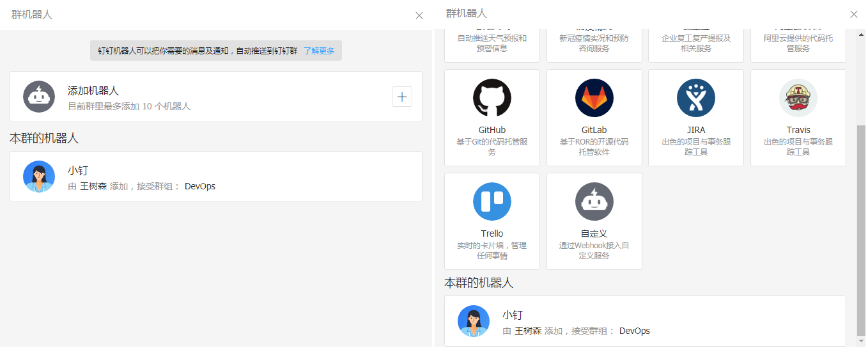The image size is (868, 348).
Task: Click 基于Git的代码托管服务 description
Action: (492, 146)
